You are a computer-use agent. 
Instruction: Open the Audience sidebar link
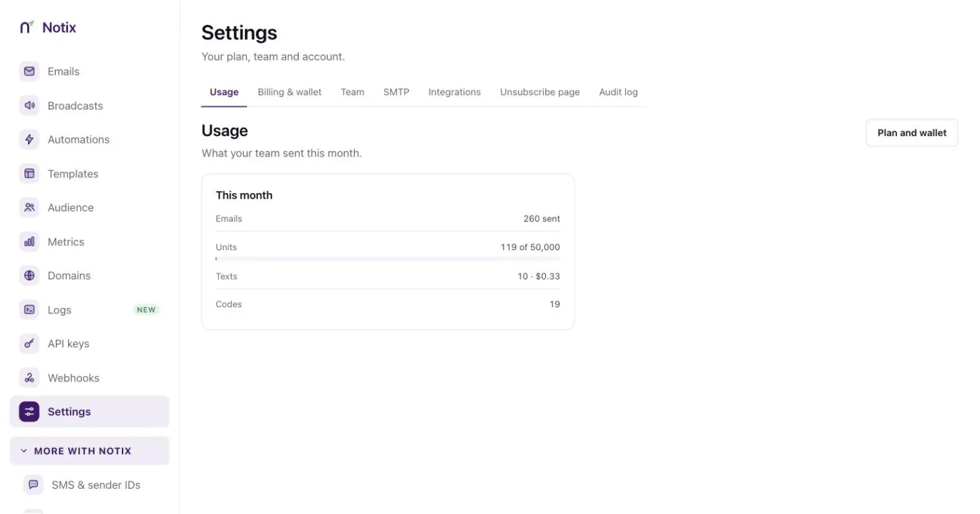pos(89,207)
